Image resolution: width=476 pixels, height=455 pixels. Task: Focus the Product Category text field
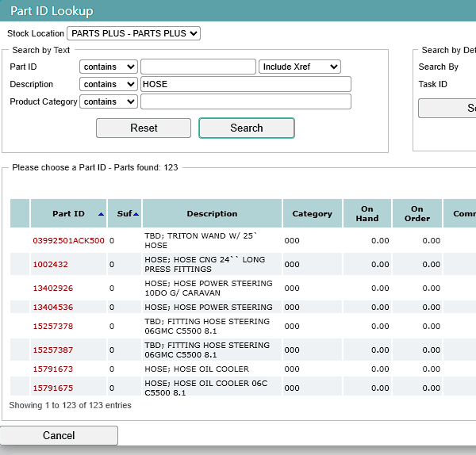[246, 101]
